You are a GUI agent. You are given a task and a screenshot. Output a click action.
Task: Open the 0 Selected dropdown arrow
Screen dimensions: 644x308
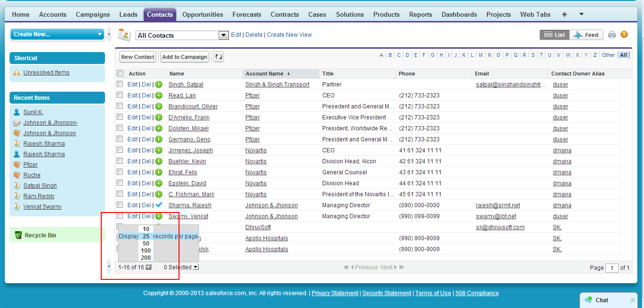[x=196, y=267]
